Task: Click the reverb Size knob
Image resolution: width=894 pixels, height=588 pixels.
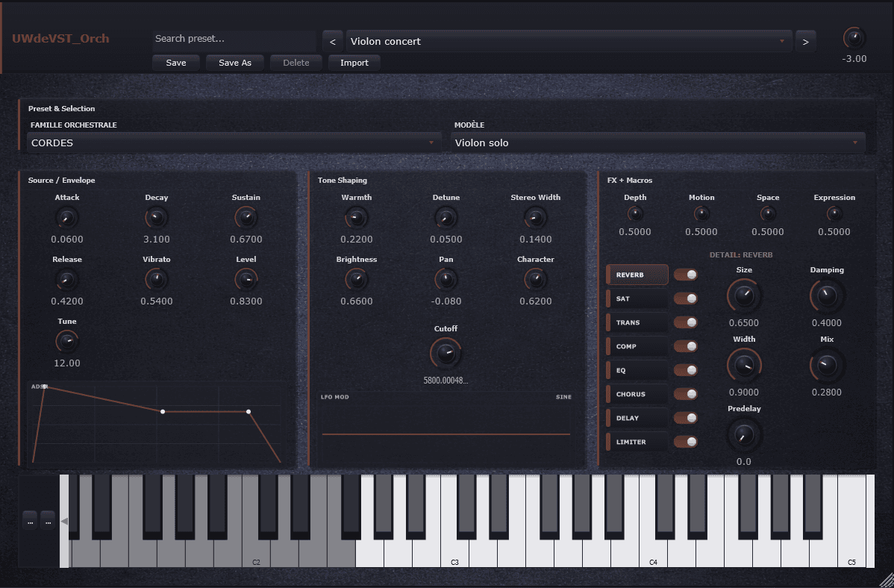Action: (743, 296)
